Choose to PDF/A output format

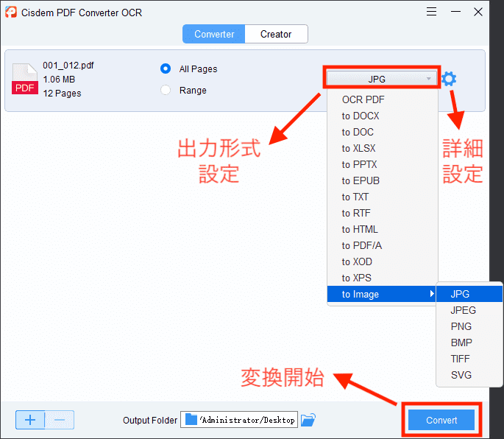point(383,245)
